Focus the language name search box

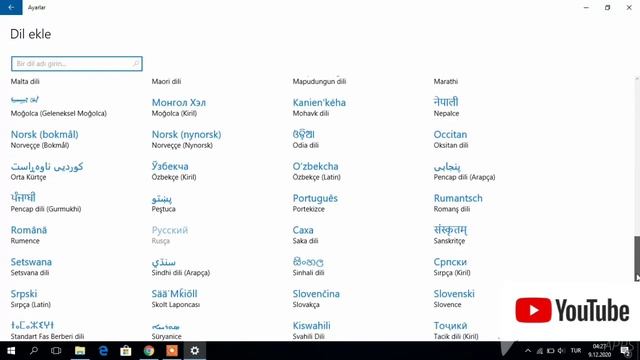pyautogui.click(x=77, y=64)
